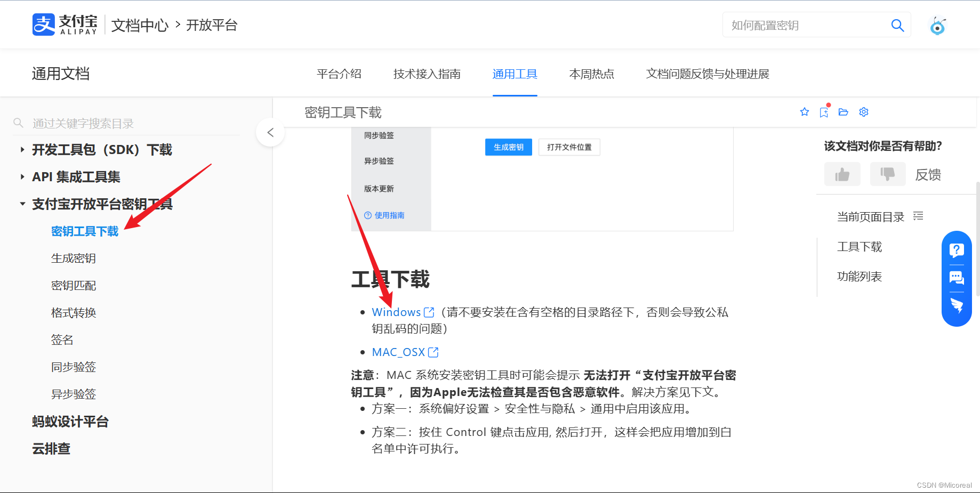
Task: Open the question help icon in floating bar
Action: [957, 250]
